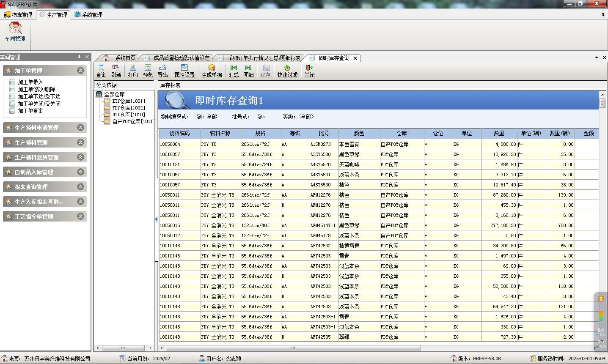The height and width of the screenshot is (364, 608).
Task: Expand the 报表查询管理 section
Action: (x=80, y=187)
